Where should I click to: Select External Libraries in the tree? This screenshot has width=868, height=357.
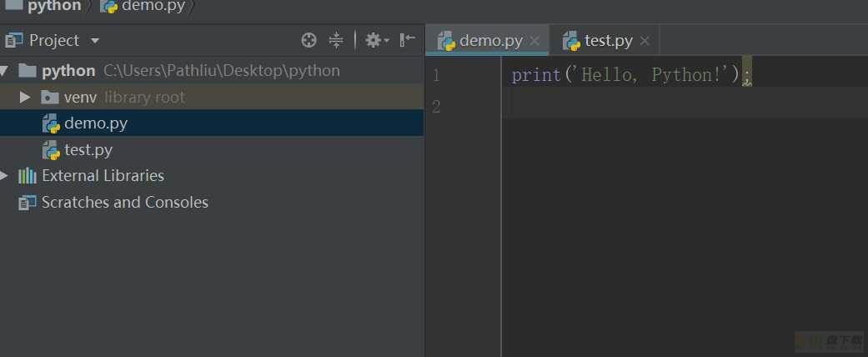(212, 176)
